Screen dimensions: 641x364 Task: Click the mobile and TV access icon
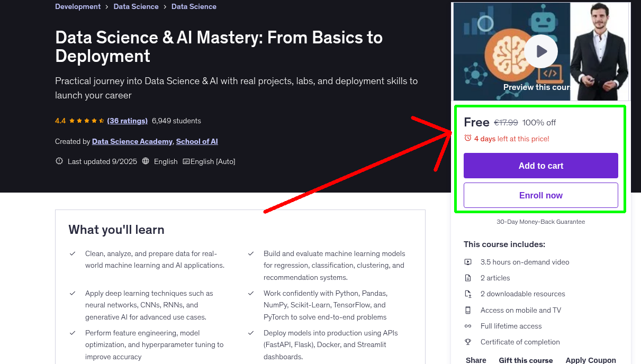(x=468, y=310)
